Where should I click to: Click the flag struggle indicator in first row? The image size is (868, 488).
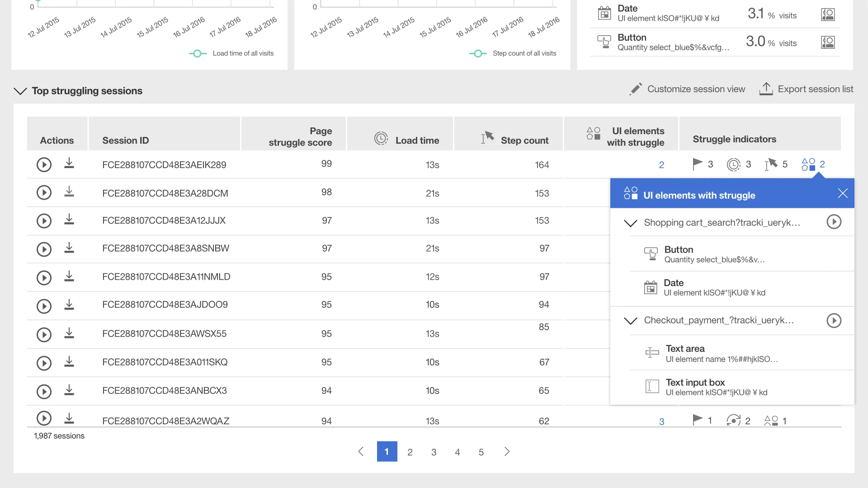pos(698,164)
